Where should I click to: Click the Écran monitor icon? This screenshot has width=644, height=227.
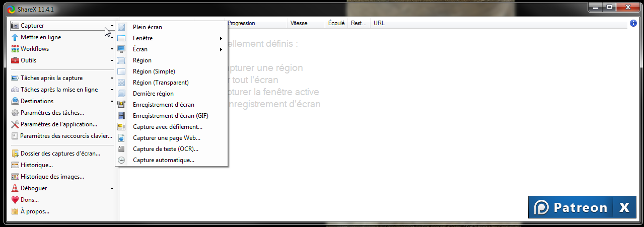coord(121,49)
